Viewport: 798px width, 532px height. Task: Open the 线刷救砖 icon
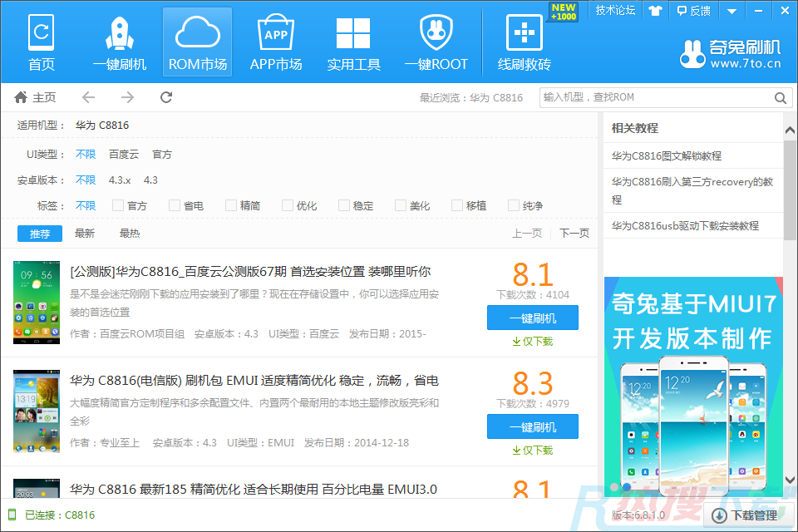525,42
